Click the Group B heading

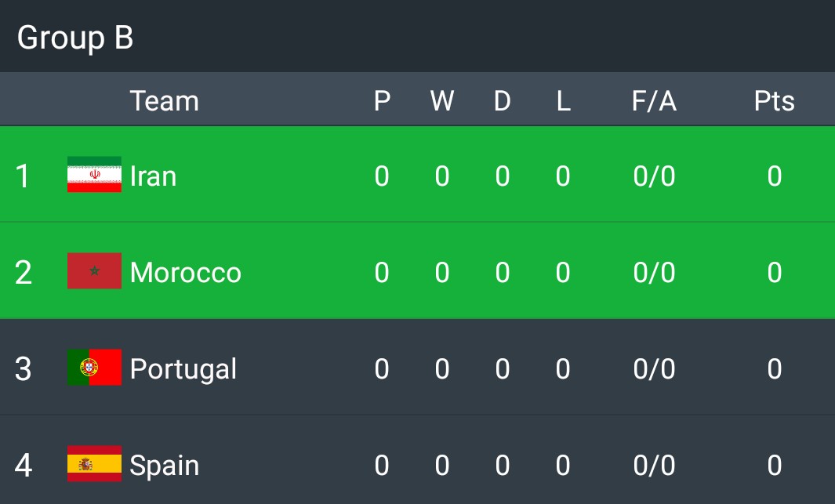pos(75,38)
